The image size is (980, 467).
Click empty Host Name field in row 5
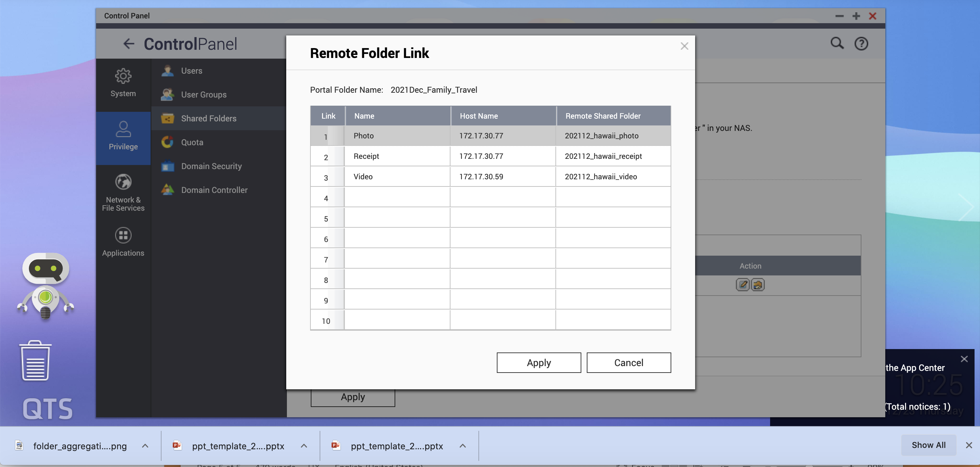(x=503, y=218)
